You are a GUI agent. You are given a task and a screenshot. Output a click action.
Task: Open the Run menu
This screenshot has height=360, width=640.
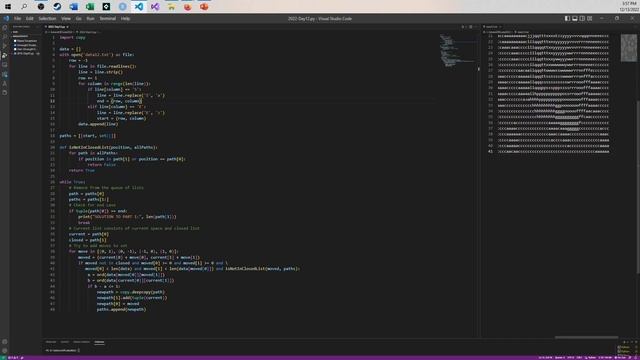[90, 18]
